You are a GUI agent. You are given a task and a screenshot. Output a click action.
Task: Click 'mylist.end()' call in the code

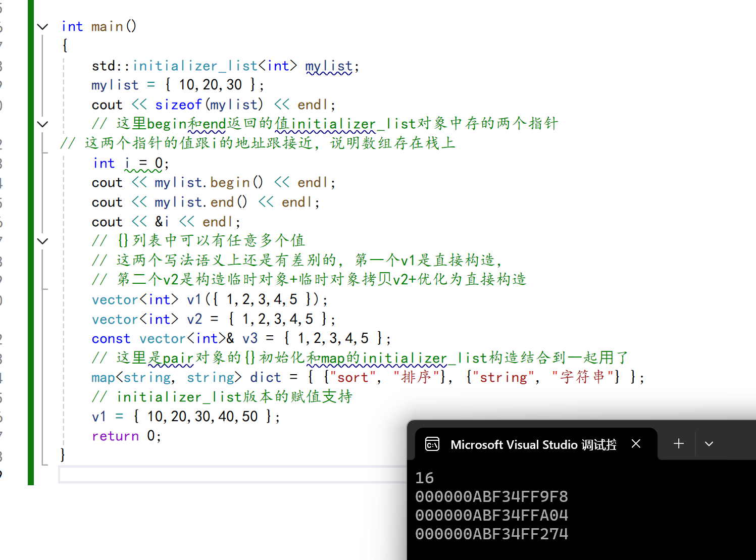[x=201, y=202]
